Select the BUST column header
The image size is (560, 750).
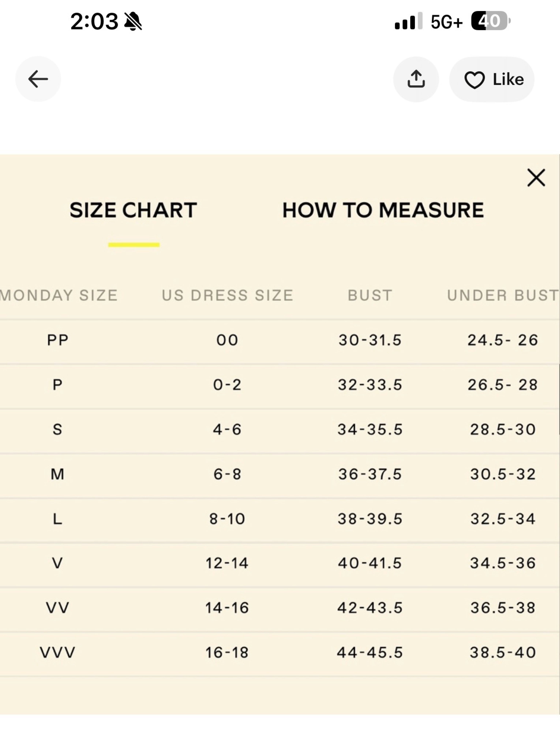(x=370, y=295)
